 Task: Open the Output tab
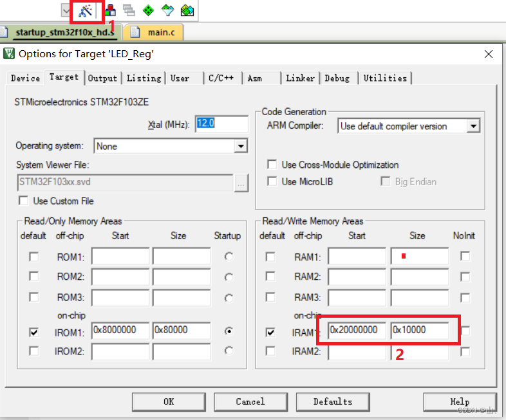(102, 78)
